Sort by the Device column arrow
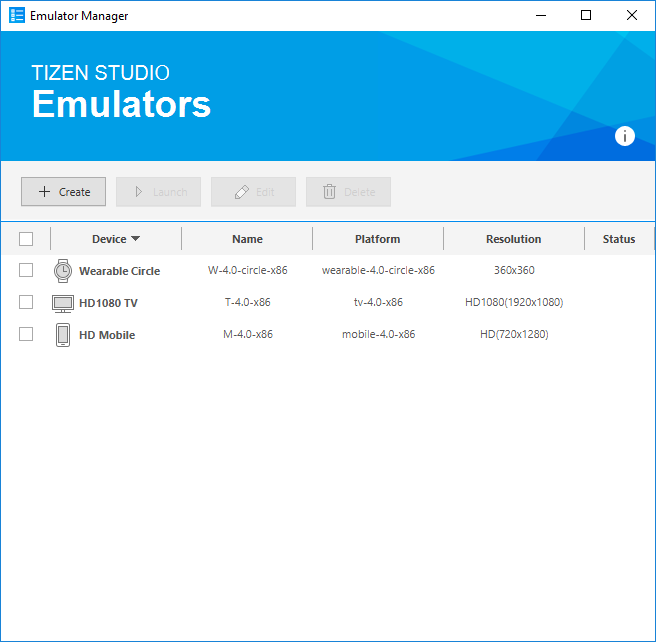Image resolution: width=656 pixels, height=642 pixels. 135,239
